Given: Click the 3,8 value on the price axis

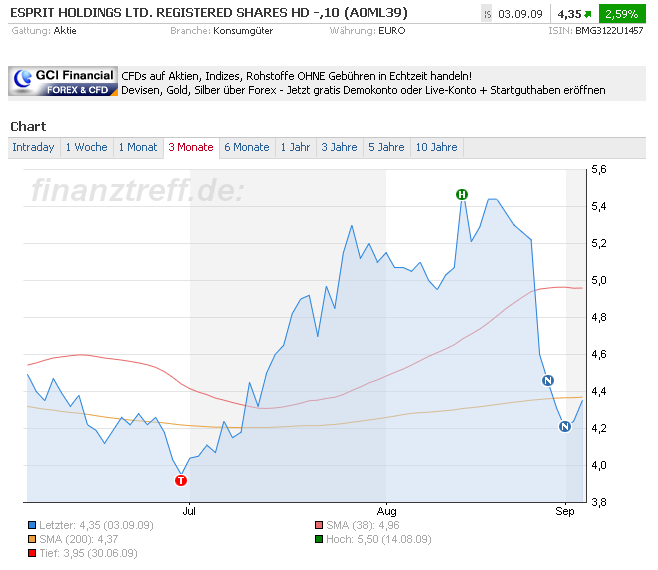Looking at the screenshot, I should coord(599,502).
